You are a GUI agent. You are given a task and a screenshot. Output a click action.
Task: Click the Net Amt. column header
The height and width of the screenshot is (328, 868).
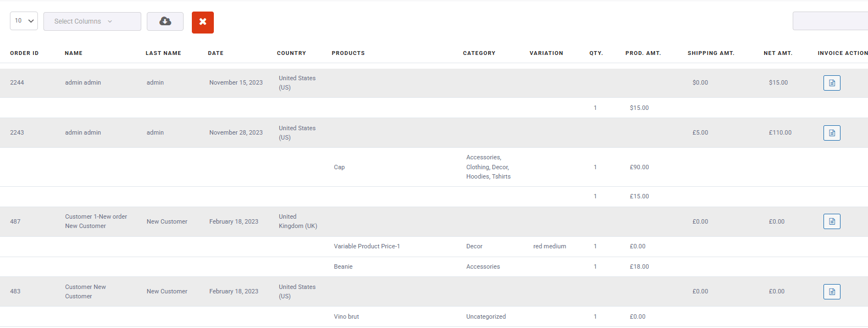click(777, 53)
